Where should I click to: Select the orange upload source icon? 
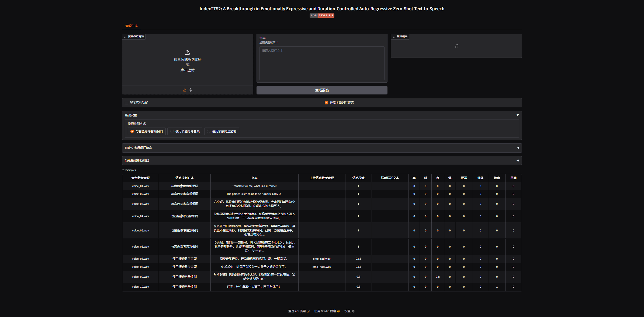click(185, 90)
